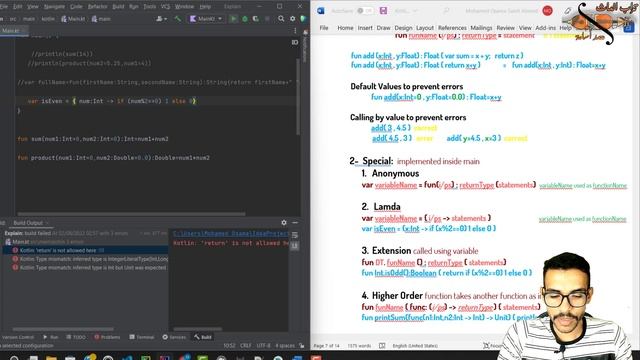Switch to Word Home ribbon tab
Screen dimensions: 640x360
(x=345, y=28)
